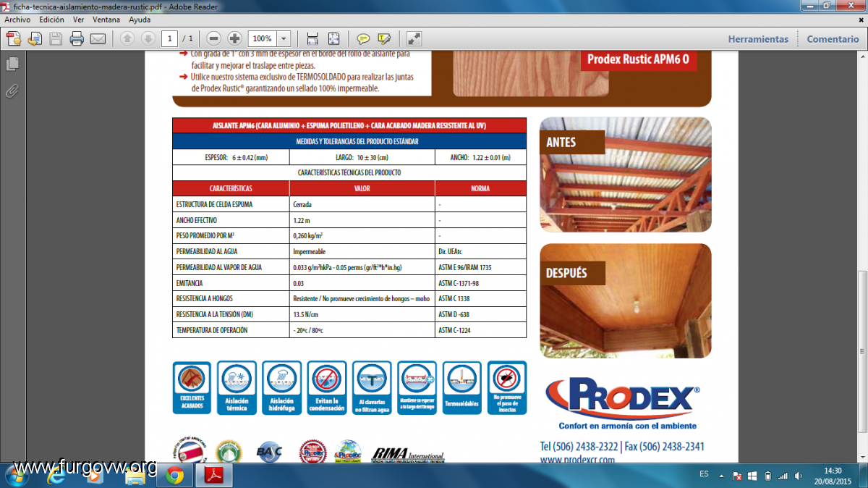Click the Aislación térmica feature icon
This screenshot has width=868, height=488.
click(237, 388)
